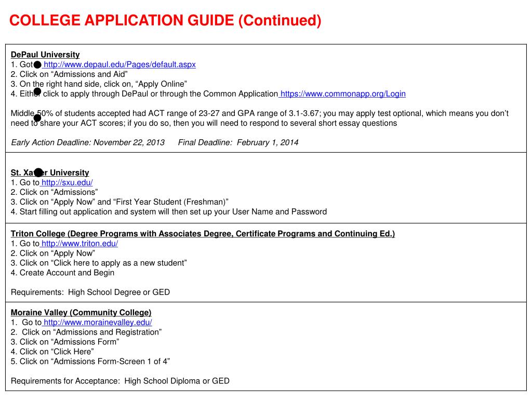Click the Moraine Valley (Community College) heading

tap(81, 312)
